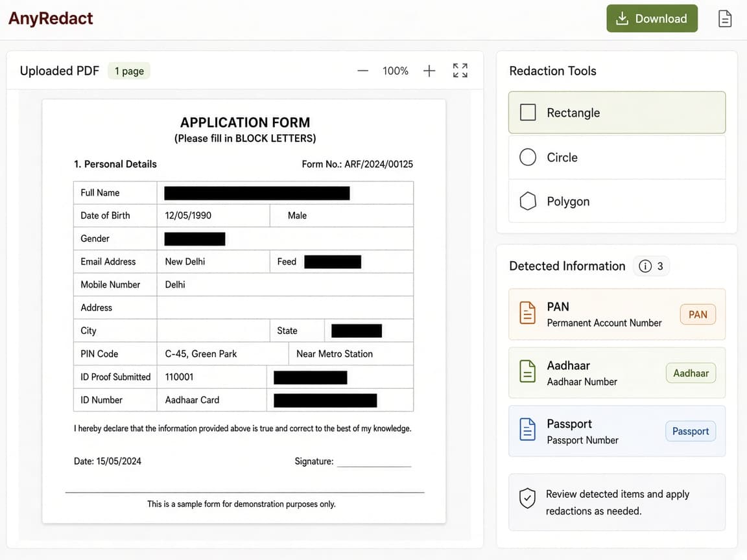Image resolution: width=747 pixels, height=560 pixels.
Task: Click the Detected Information info icon
Action: click(645, 266)
